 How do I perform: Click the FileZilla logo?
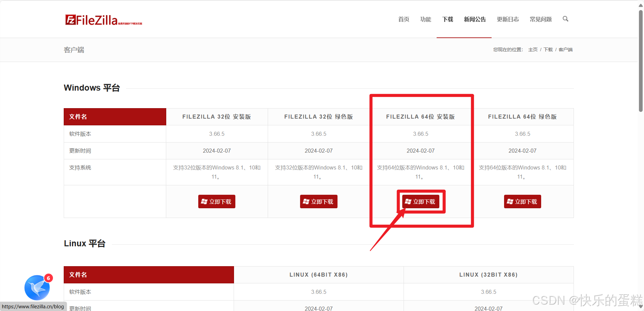[x=104, y=20]
